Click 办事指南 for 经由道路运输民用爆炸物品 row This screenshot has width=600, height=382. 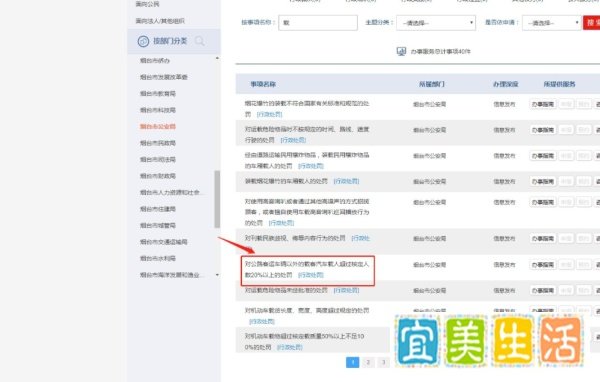coord(543,156)
